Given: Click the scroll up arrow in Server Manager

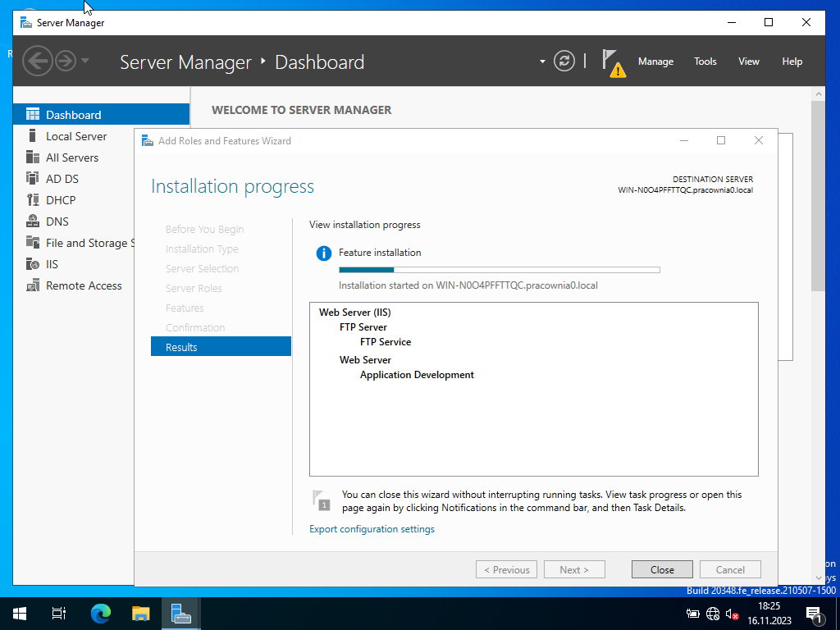Looking at the screenshot, I should [x=818, y=94].
